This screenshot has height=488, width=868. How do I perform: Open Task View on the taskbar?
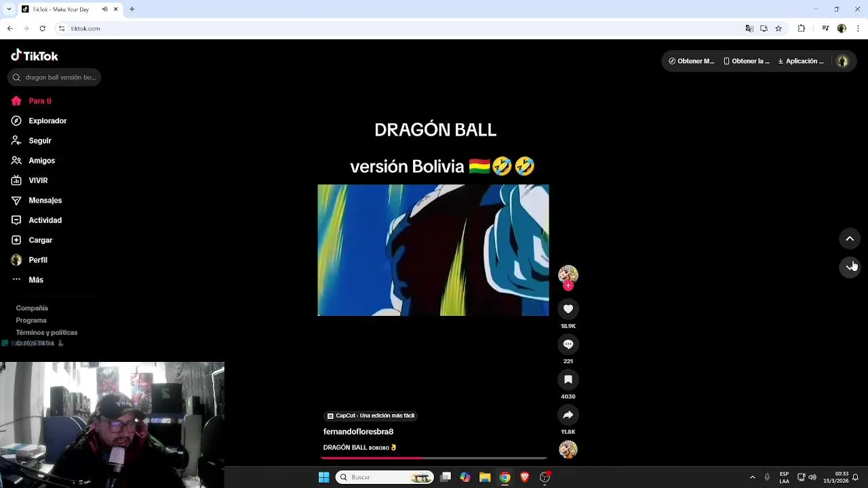[446, 477]
